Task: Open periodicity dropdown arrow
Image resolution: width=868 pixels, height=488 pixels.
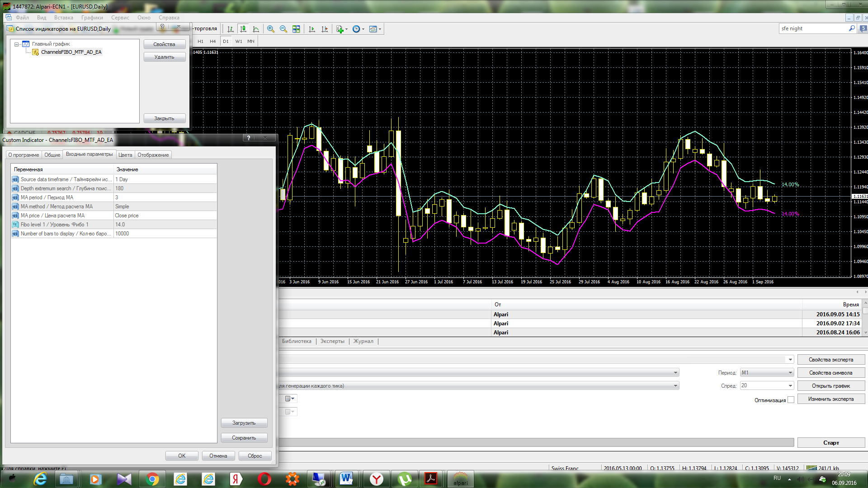Action: tap(363, 29)
